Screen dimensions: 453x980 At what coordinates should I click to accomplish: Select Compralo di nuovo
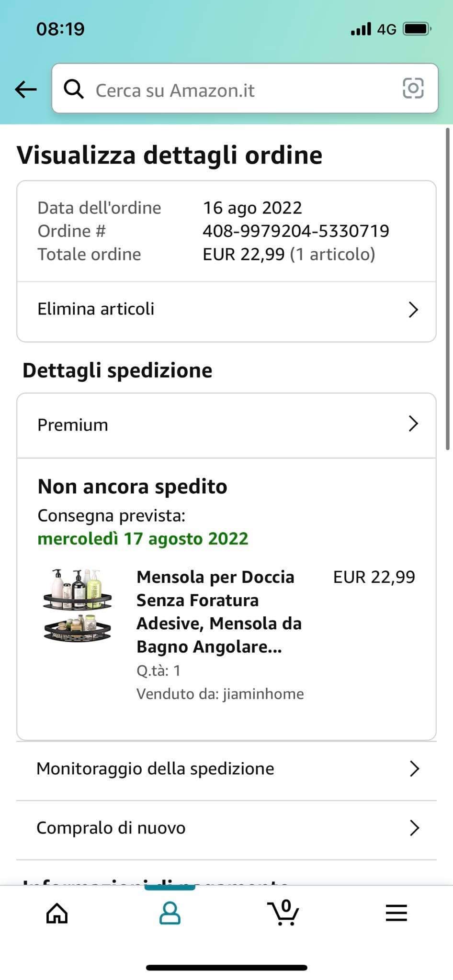coord(111,828)
